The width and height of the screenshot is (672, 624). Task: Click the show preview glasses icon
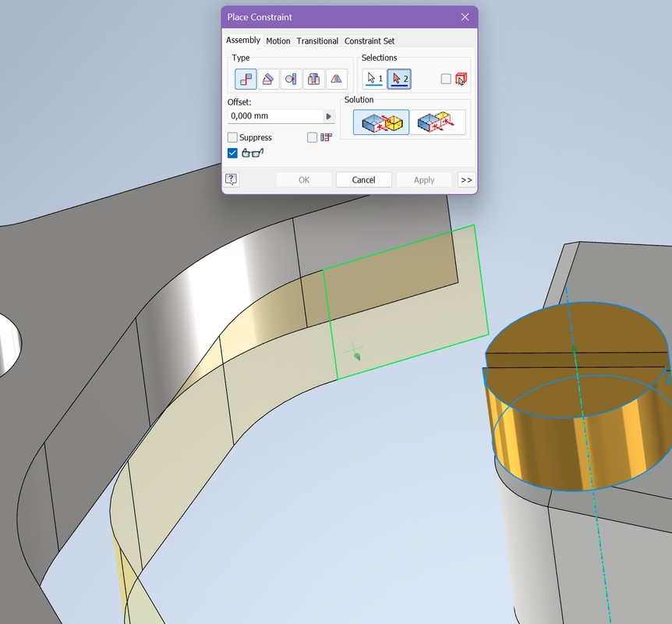(x=253, y=153)
